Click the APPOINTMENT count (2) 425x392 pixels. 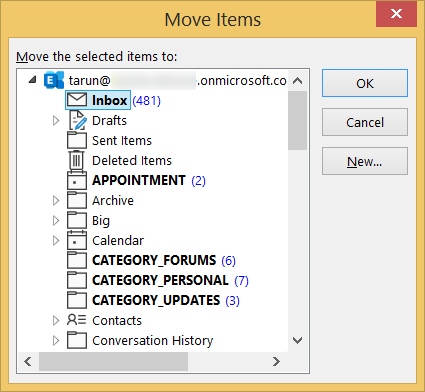[198, 181]
